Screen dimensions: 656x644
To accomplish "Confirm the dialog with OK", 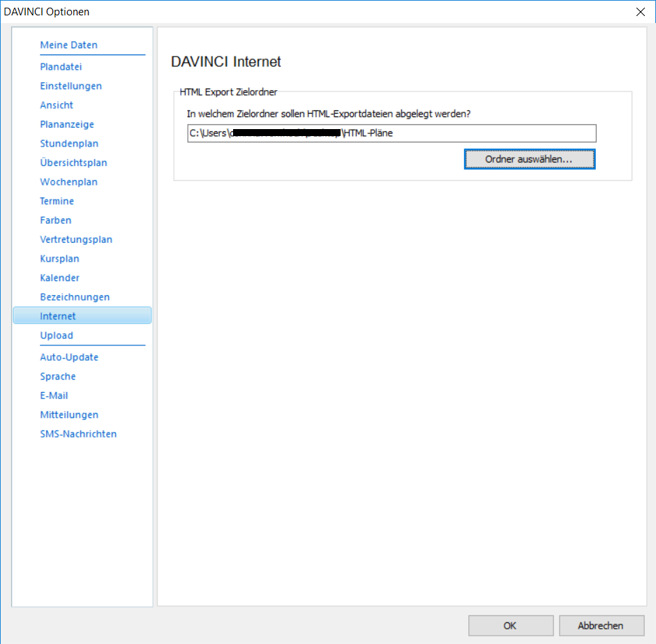I will point(510,626).
